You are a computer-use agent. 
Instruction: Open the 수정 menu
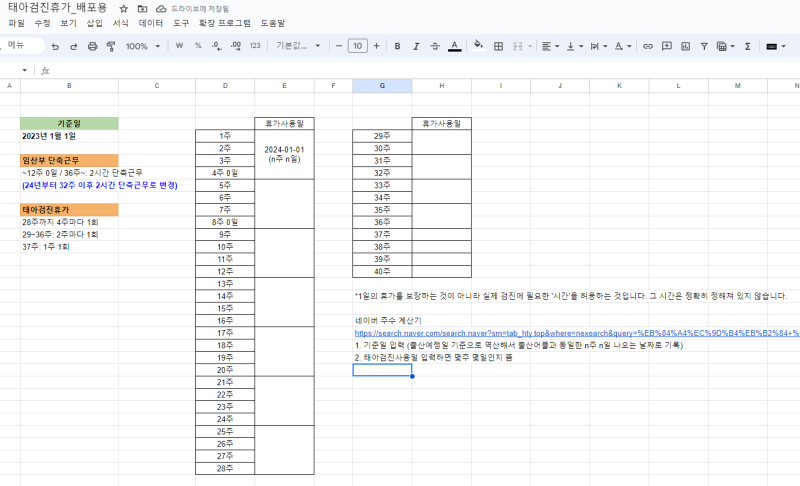[42, 23]
